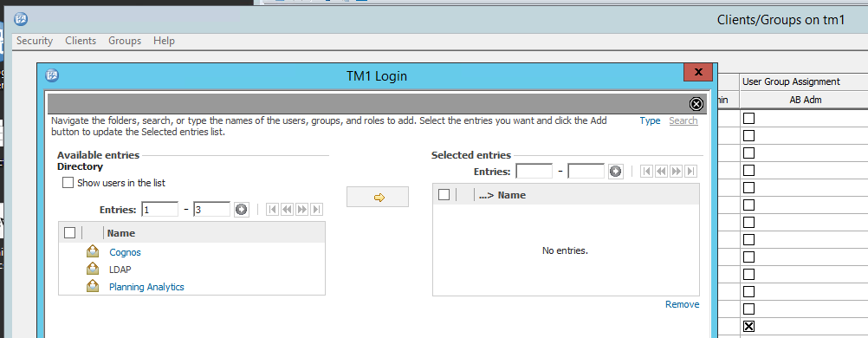This screenshot has height=338, width=868.
Task: Click the TM1 Login dialog title icon
Action: (52, 75)
